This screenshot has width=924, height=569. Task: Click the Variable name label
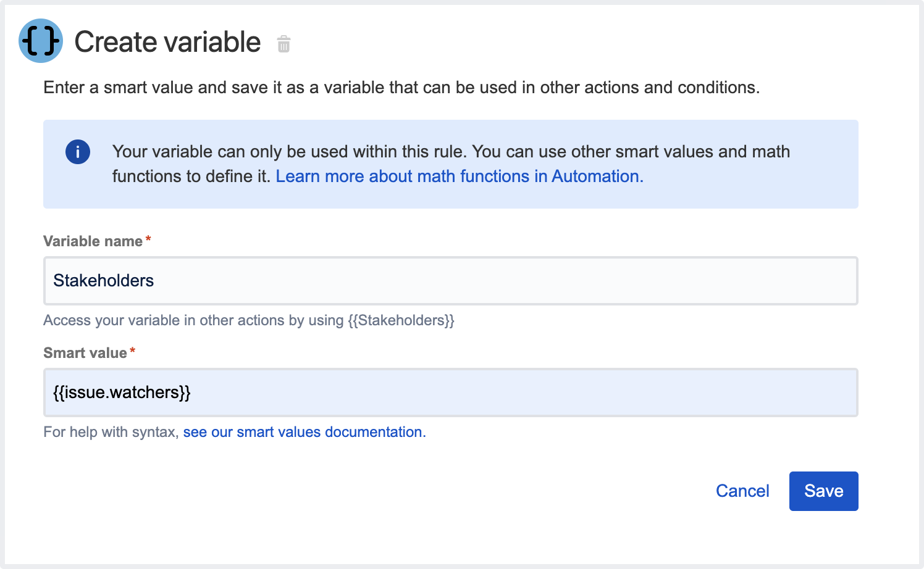[x=93, y=241]
